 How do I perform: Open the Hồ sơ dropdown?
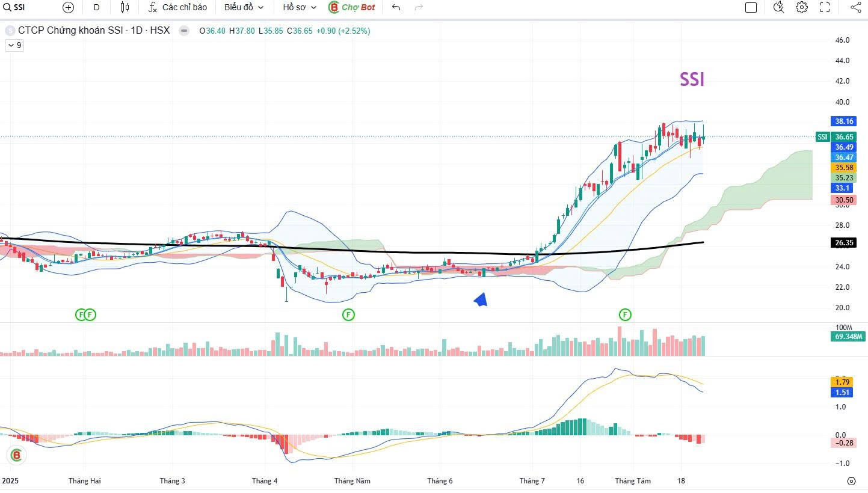pyautogui.click(x=300, y=7)
